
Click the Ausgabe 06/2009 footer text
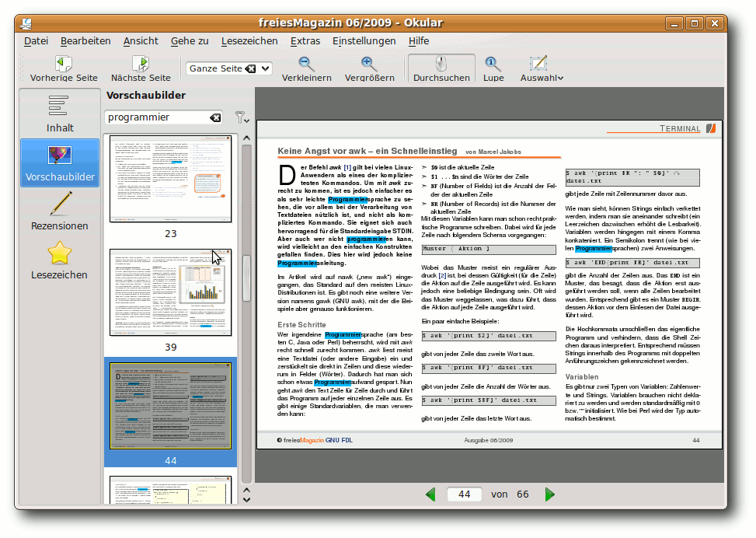click(489, 440)
